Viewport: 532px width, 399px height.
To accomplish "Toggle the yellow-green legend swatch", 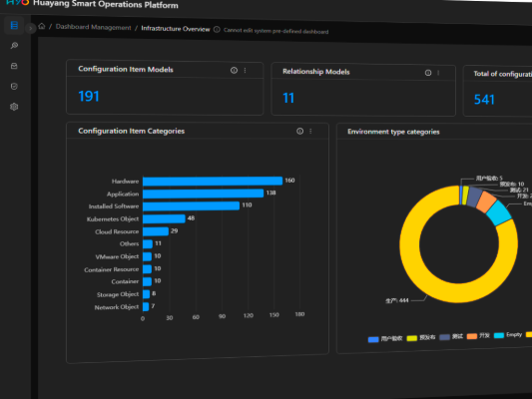I will tap(412, 338).
